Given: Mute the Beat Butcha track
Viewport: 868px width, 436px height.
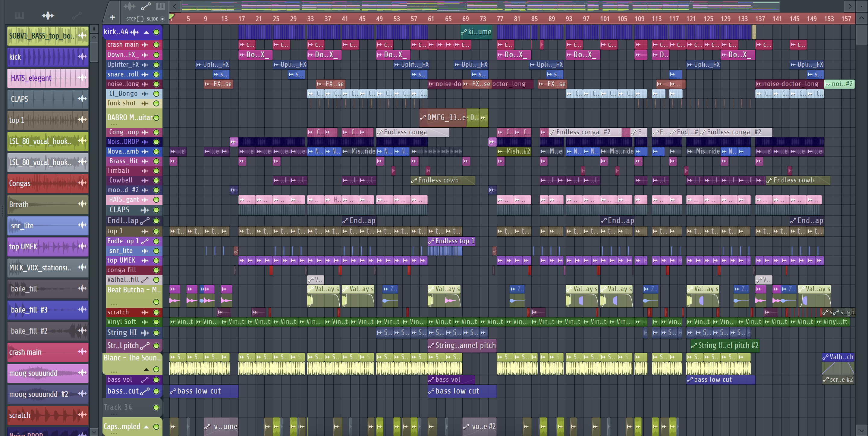Looking at the screenshot, I should point(156,302).
